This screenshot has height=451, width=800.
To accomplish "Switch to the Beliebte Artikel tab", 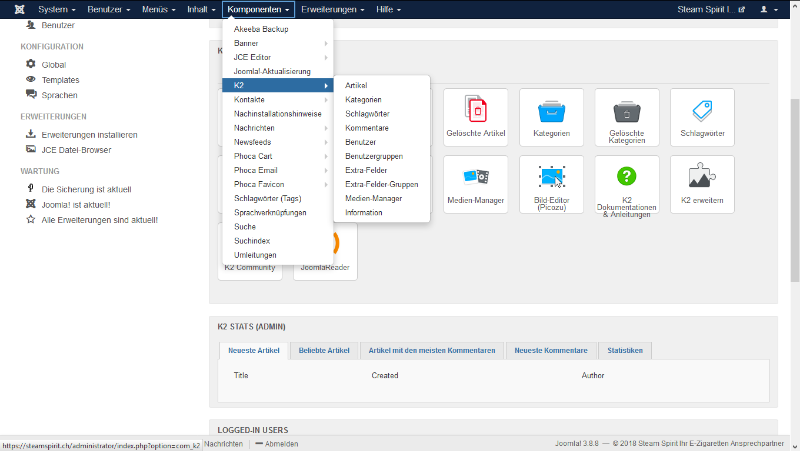I will pos(324,350).
